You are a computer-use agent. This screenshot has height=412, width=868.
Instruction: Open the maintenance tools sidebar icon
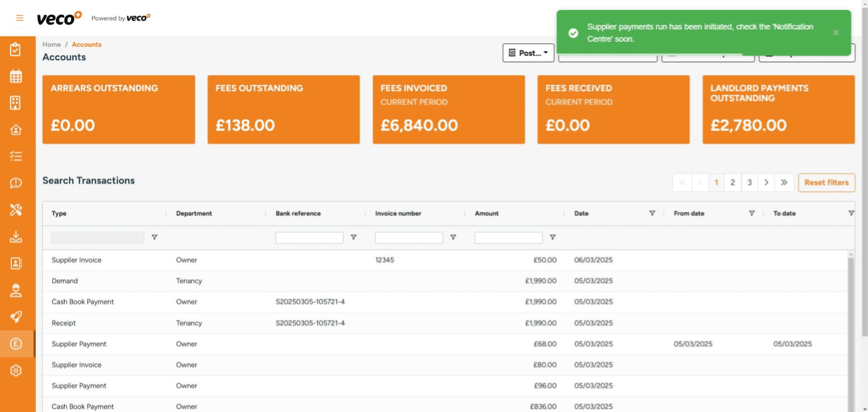click(x=16, y=210)
